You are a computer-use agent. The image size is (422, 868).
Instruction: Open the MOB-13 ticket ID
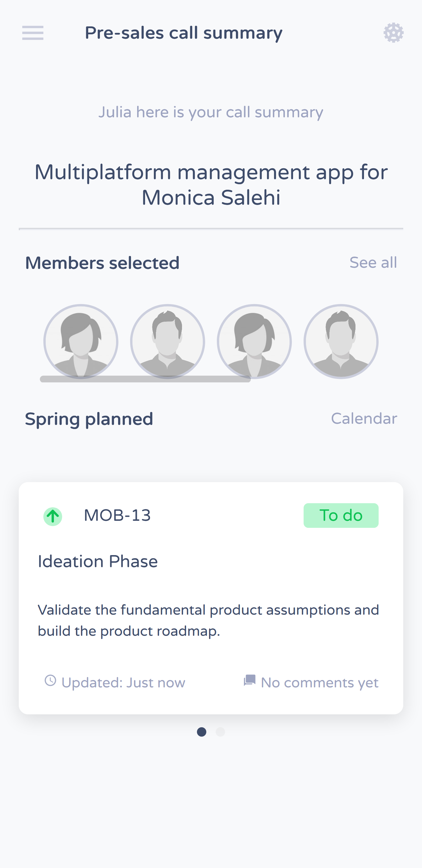click(x=117, y=516)
